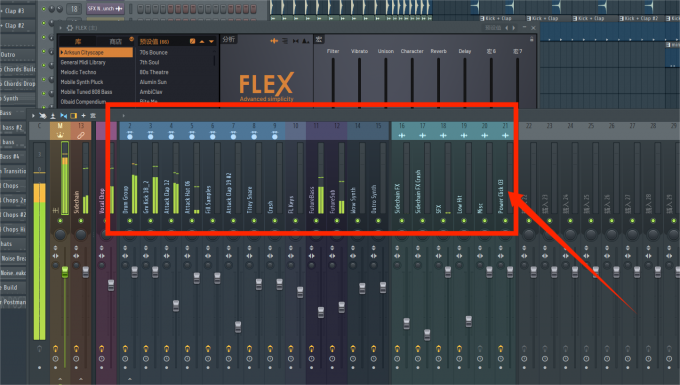Screen dimensions: 680x385
Task: Open the 宏 macro tab in FLEX
Action: tap(319, 39)
